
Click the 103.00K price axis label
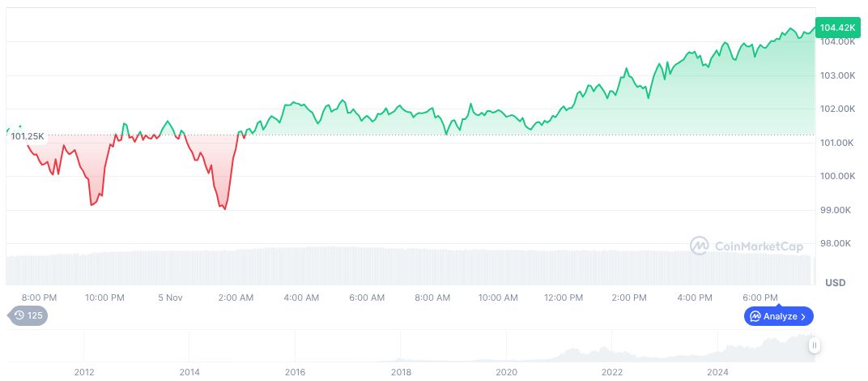tap(837, 75)
